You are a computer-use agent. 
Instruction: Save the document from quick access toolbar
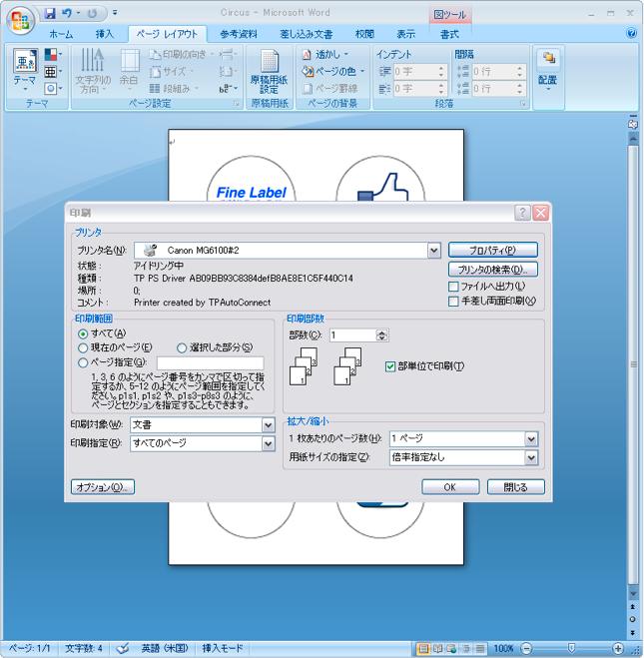tap(50, 13)
